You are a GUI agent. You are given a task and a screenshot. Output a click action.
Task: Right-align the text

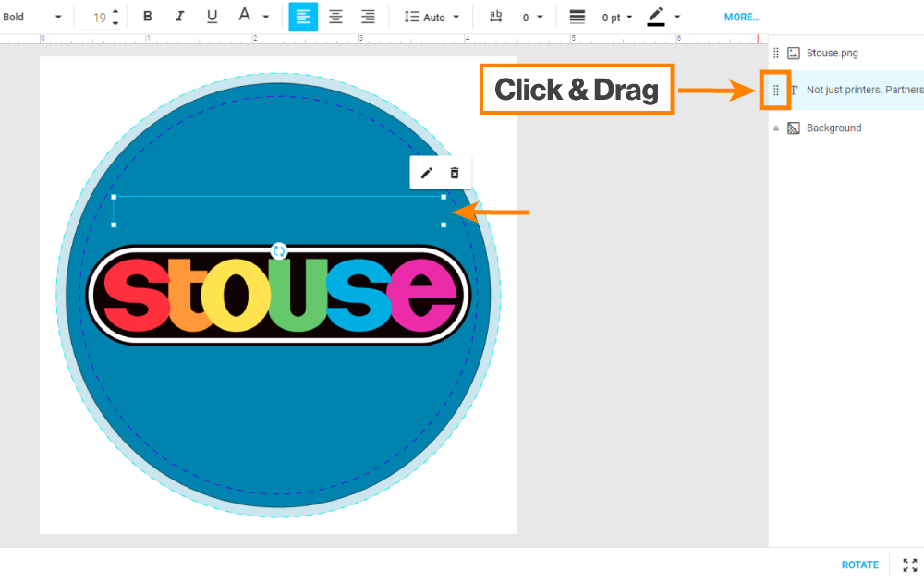coord(368,18)
